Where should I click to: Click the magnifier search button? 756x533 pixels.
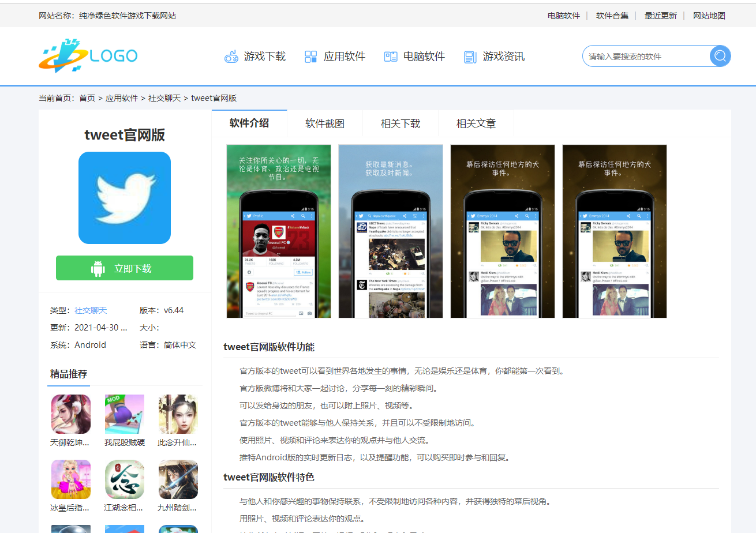720,56
